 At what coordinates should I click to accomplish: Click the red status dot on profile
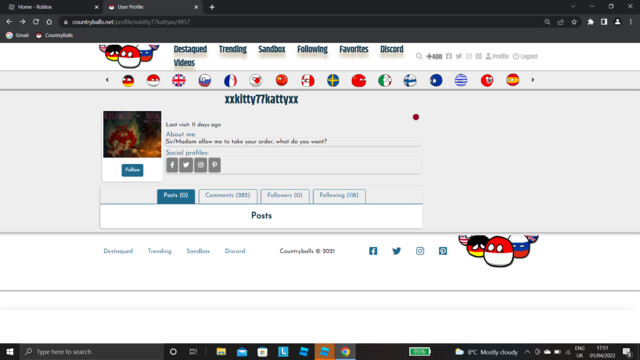click(x=416, y=117)
